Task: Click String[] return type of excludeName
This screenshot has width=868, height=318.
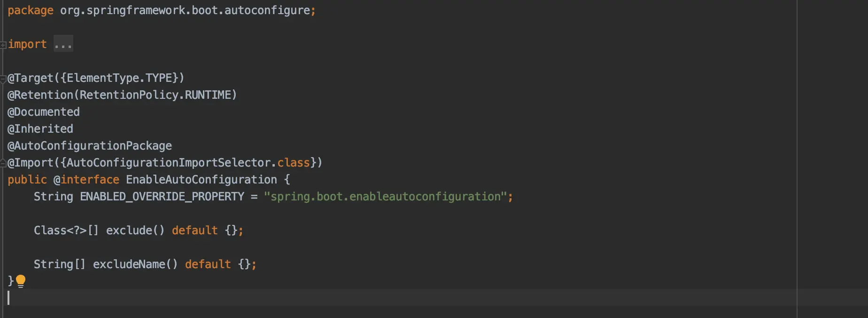Action: (x=60, y=264)
